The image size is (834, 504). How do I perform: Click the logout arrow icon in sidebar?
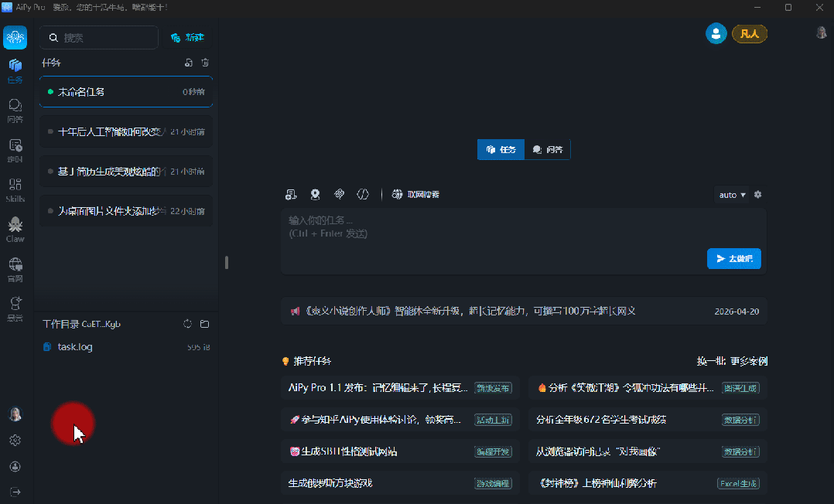pyautogui.click(x=15, y=492)
